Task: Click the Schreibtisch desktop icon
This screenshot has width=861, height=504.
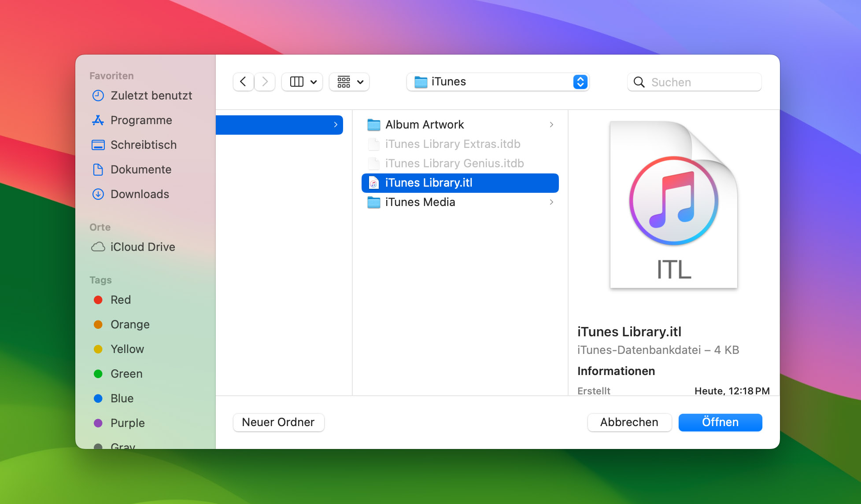Action: 98,145
